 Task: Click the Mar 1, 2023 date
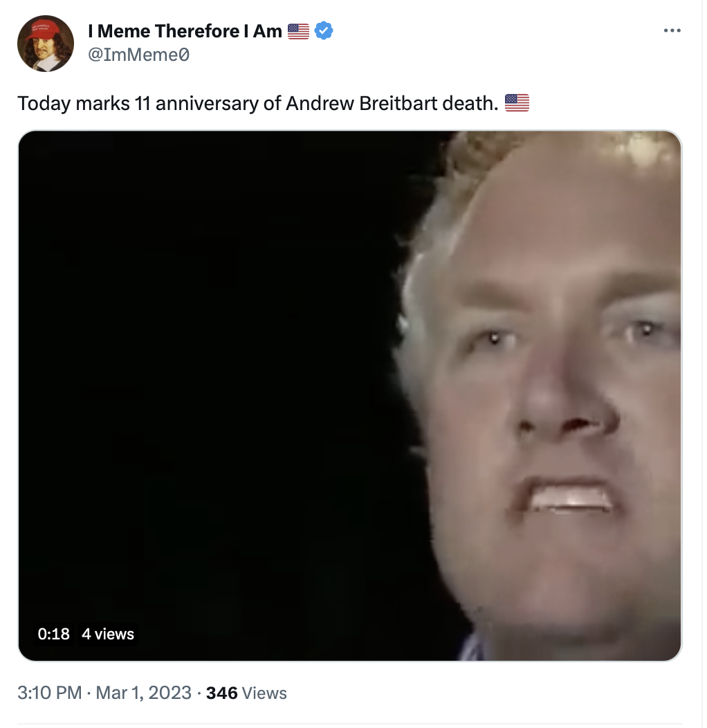click(143, 693)
